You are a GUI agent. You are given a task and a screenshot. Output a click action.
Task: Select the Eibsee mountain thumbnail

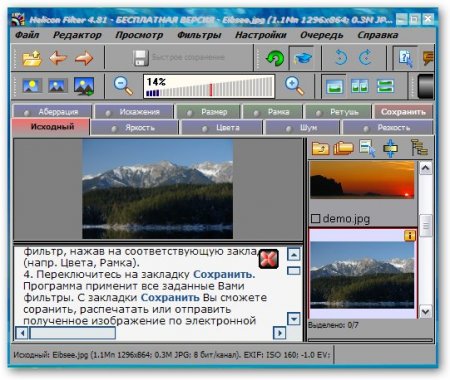click(x=362, y=274)
